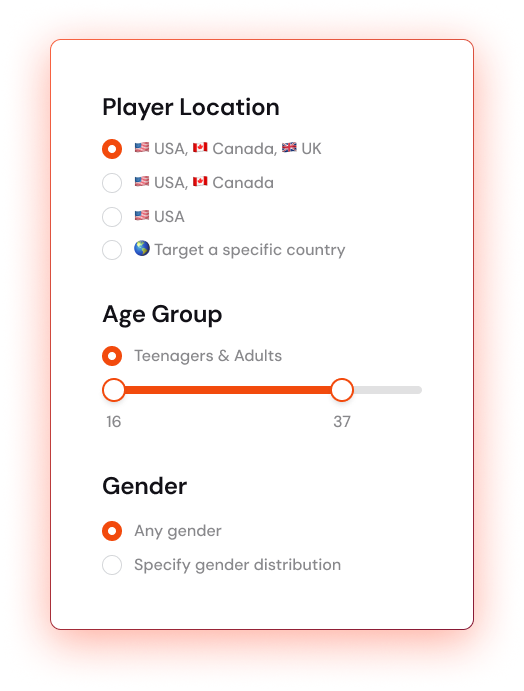
Task: Enable the Target a specific country radio option
Action: pos(112,250)
